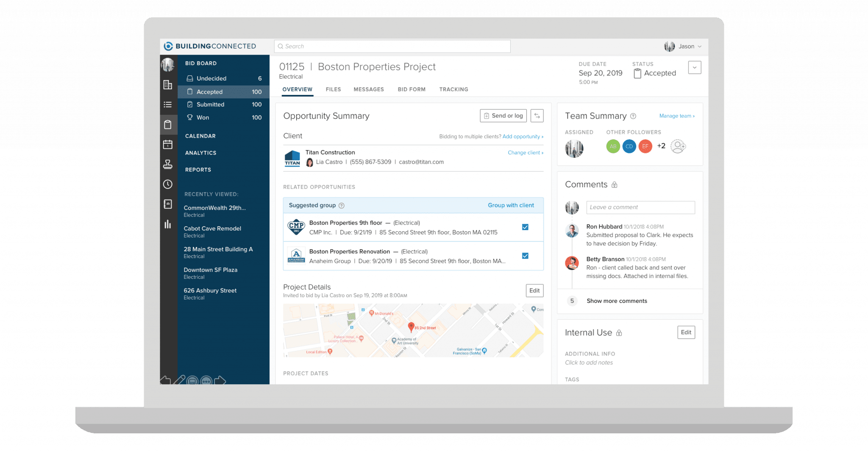Open the Jason user menu

coord(683,46)
